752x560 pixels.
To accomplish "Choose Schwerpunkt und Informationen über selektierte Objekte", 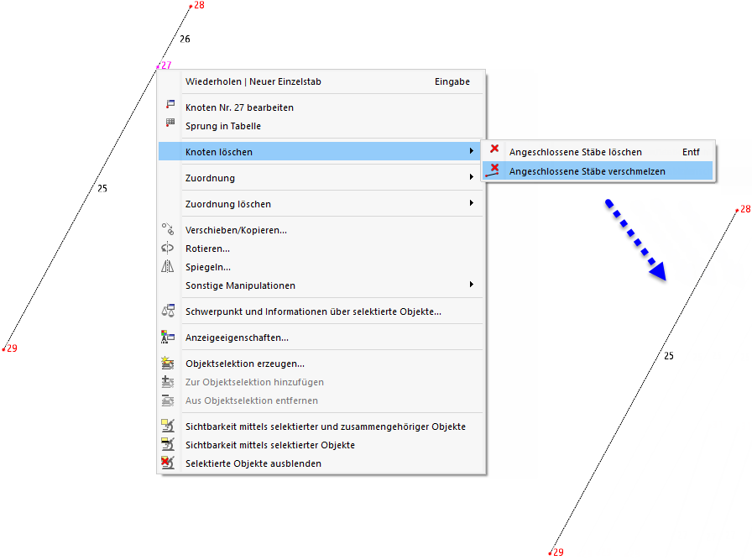I will pos(320,311).
